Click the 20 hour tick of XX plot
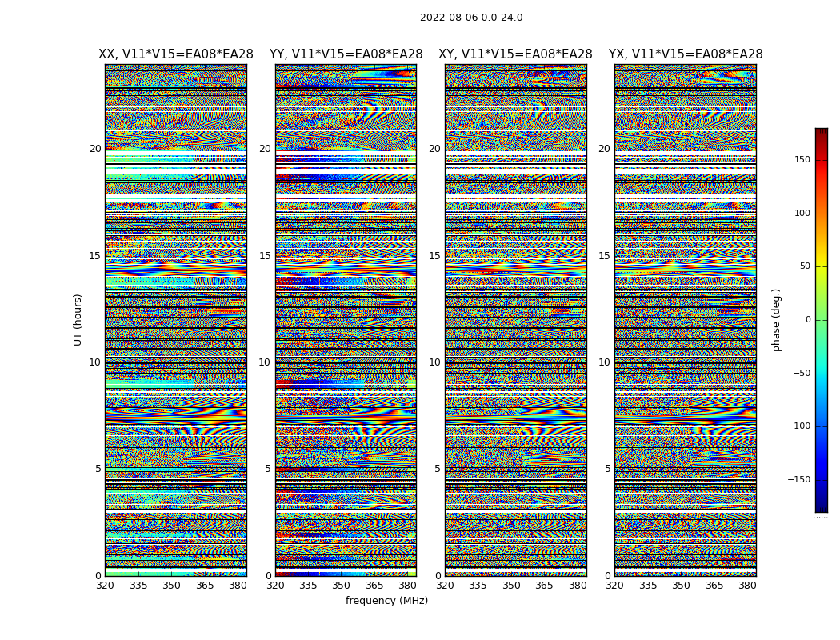 [95, 149]
